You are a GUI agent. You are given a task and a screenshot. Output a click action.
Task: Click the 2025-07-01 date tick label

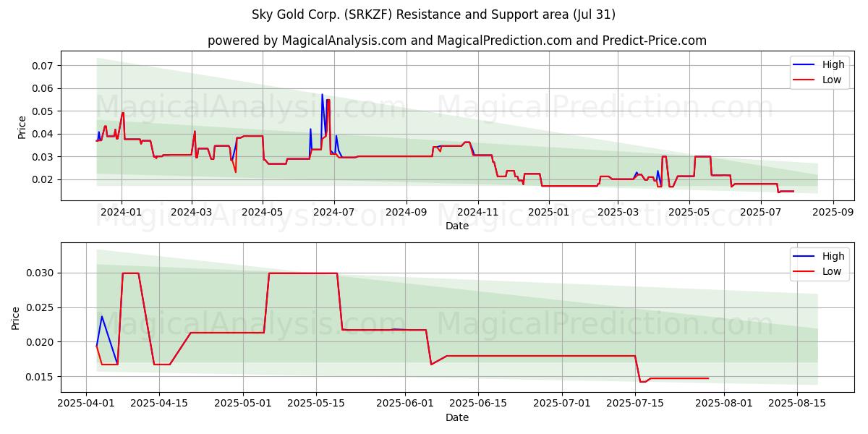pyautogui.click(x=561, y=404)
